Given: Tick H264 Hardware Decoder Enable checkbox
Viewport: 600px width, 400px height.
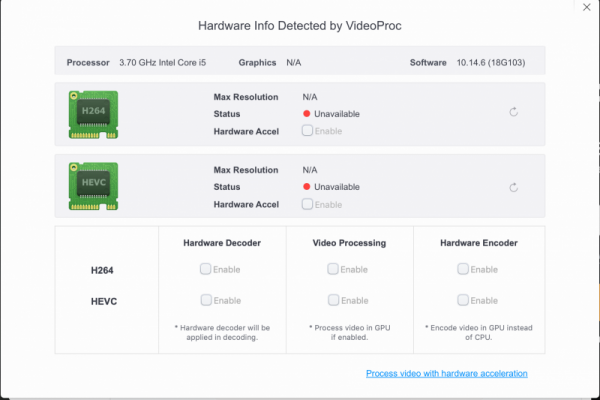Looking at the screenshot, I should tap(205, 269).
